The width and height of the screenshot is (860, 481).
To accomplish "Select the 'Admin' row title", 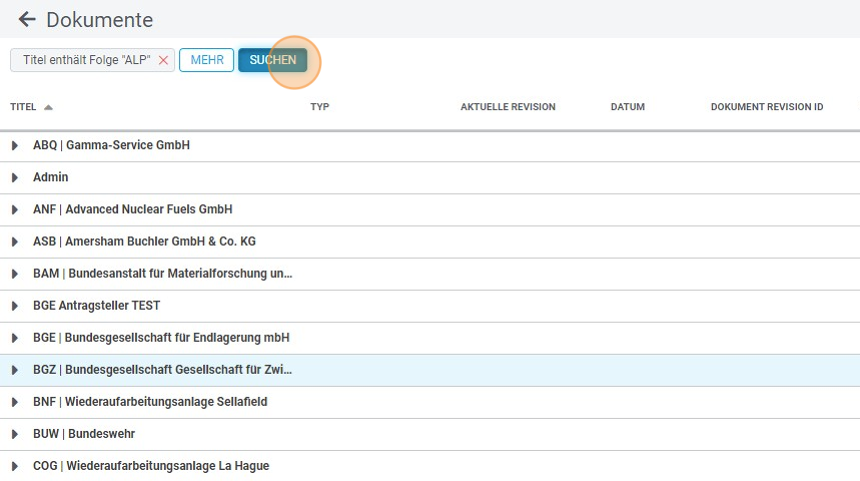I will click(50, 177).
